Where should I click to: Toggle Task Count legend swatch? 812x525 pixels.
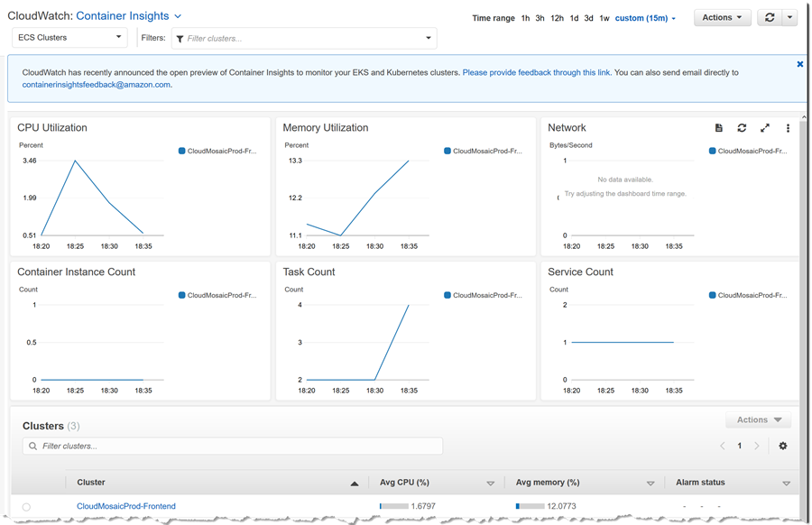[x=448, y=295]
